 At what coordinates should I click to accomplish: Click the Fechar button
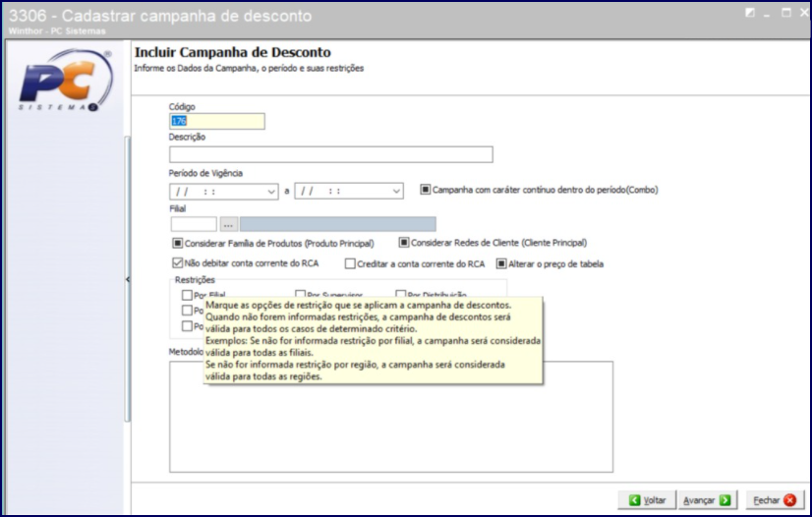point(775,500)
